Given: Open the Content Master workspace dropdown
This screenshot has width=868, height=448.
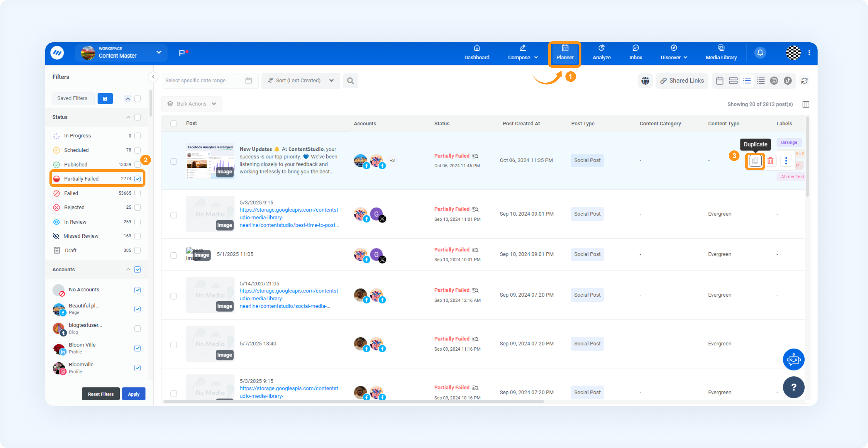Looking at the screenshot, I should (121, 53).
